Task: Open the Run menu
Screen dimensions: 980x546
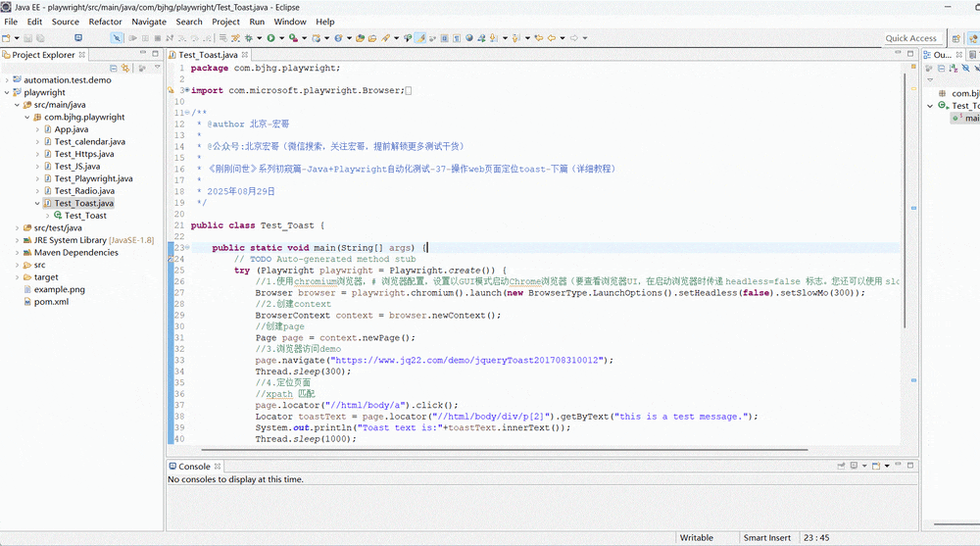Action: (x=257, y=22)
